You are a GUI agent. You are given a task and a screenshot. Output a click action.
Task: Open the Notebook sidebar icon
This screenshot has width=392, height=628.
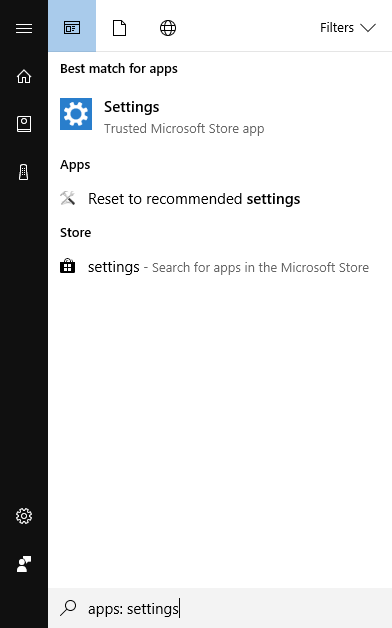[24, 124]
